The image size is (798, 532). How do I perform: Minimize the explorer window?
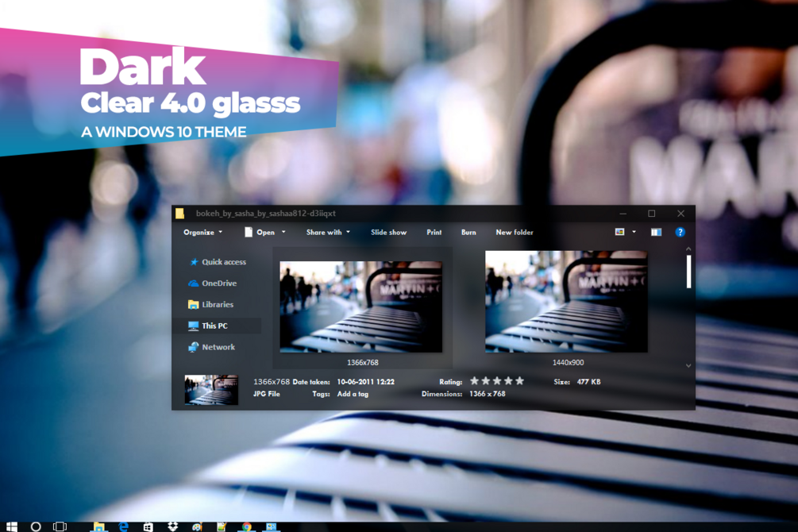click(623, 214)
